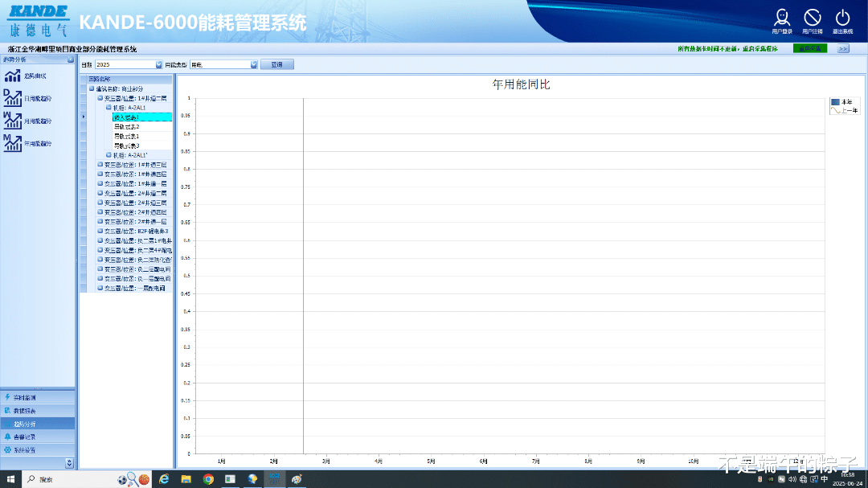Expand the 2#井道二层 transformer node
This screenshot has width=868, height=488.
tap(100, 193)
